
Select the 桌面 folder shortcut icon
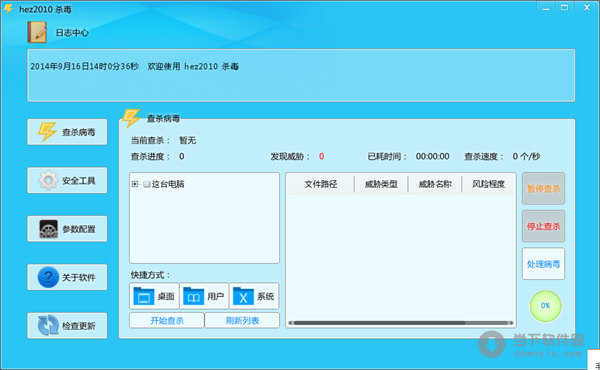click(x=143, y=296)
